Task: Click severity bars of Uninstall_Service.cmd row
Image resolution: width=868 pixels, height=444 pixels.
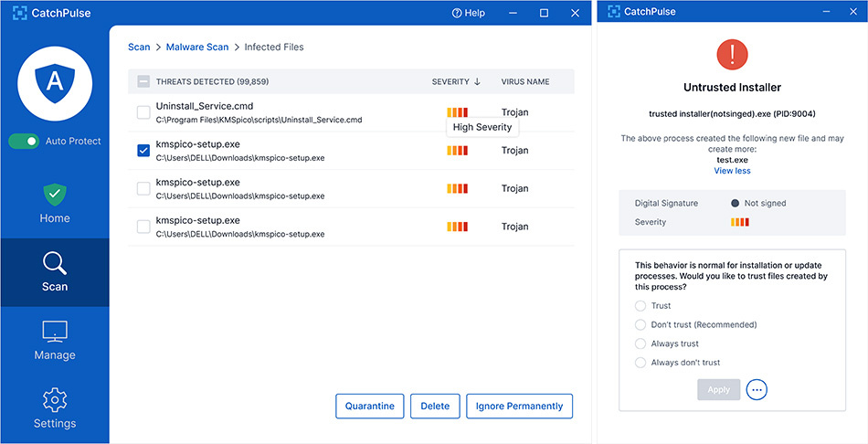Action: tap(457, 112)
